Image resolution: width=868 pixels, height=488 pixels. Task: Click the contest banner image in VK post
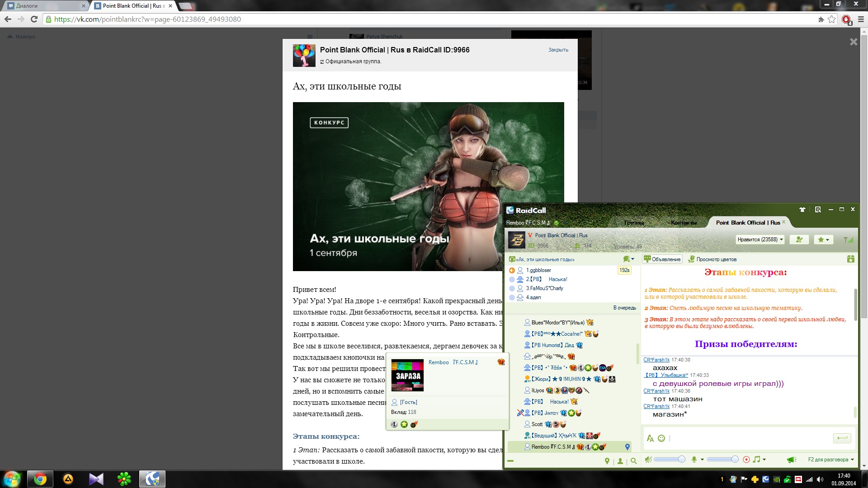pos(429,187)
